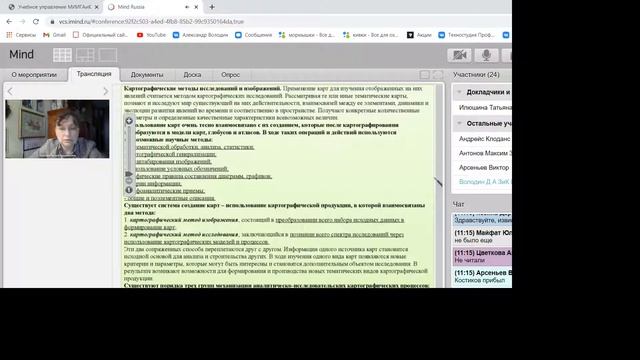Close the Mind Russia browser tab
640x360 pixels.
[x=196, y=7]
